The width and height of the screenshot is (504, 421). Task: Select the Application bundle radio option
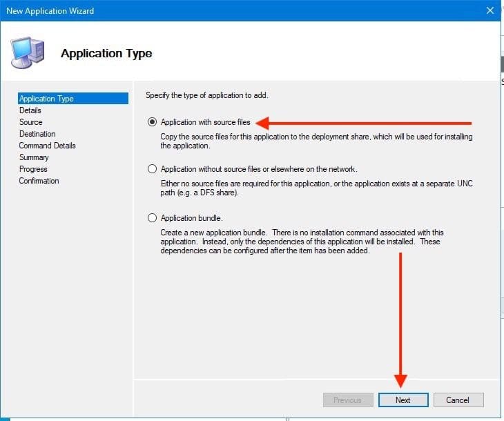click(x=152, y=218)
